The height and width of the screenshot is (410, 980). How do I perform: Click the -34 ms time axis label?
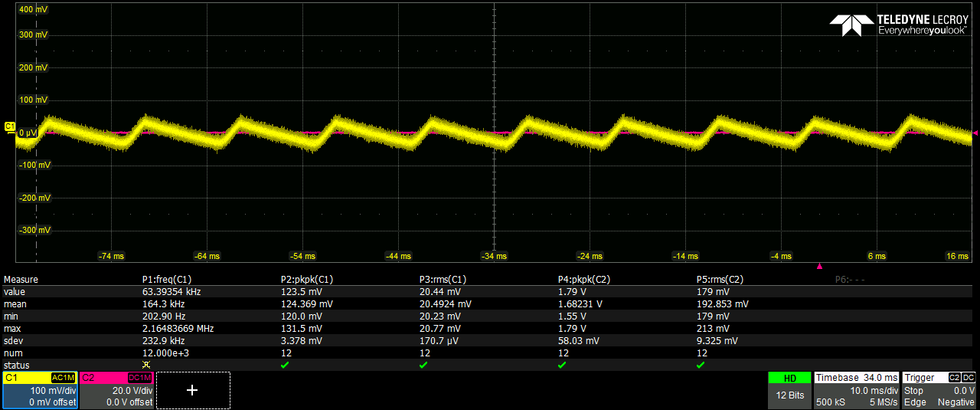[x=492, y=256]
